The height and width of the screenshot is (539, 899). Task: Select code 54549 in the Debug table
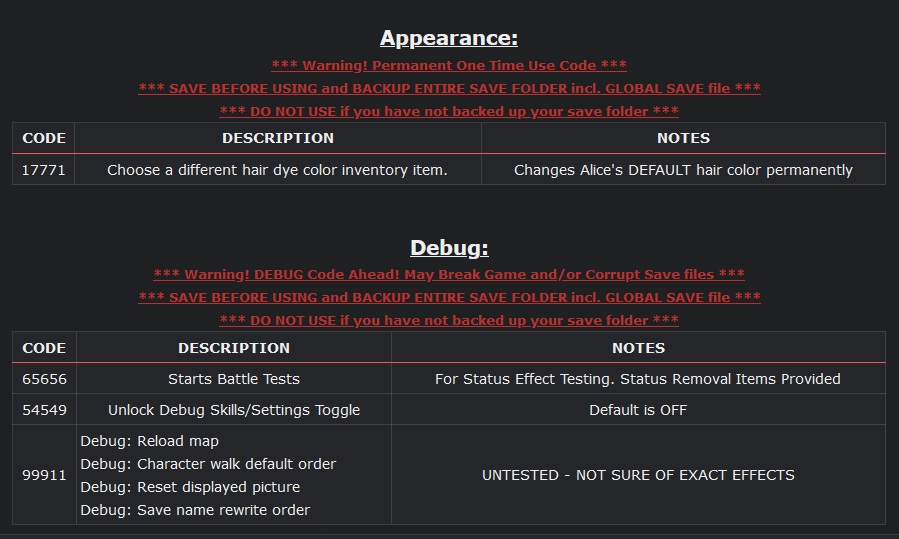click(x=44, y=410)
